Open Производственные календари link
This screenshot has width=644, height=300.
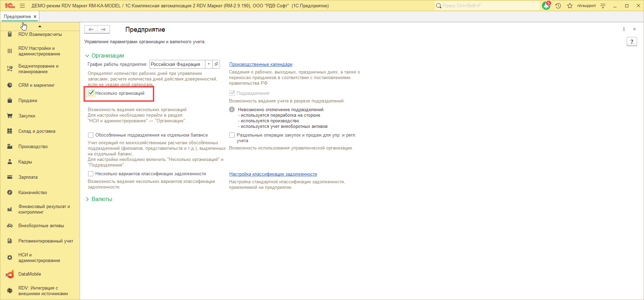pyautogui.click(x=261, y=64)
